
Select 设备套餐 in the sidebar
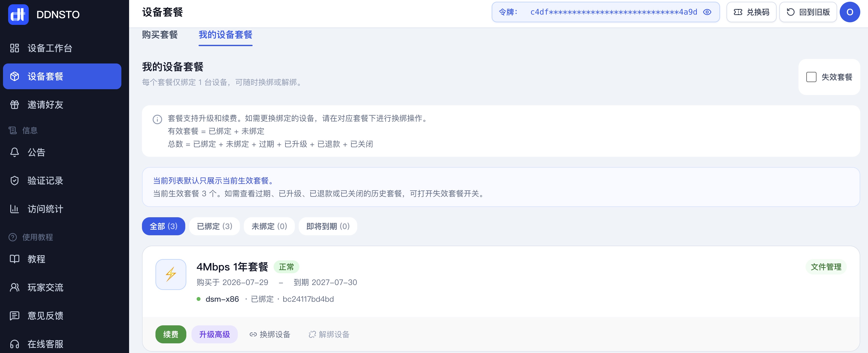click(62, 77)
